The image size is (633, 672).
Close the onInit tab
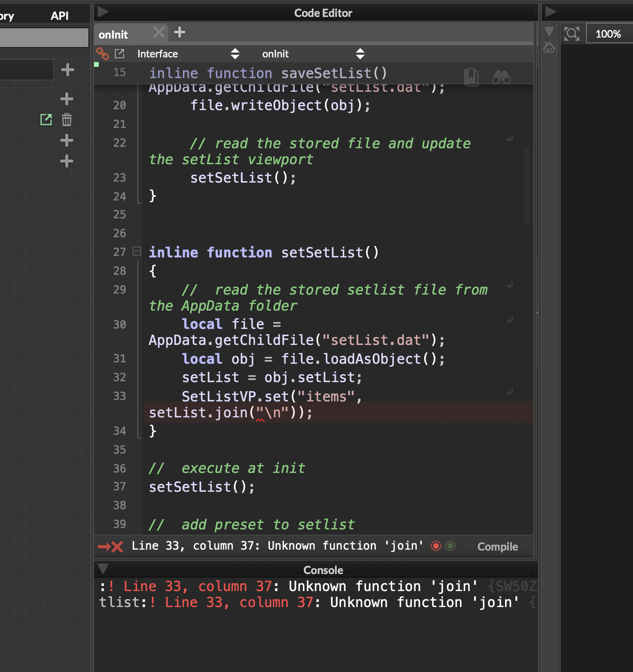[159, 32]
